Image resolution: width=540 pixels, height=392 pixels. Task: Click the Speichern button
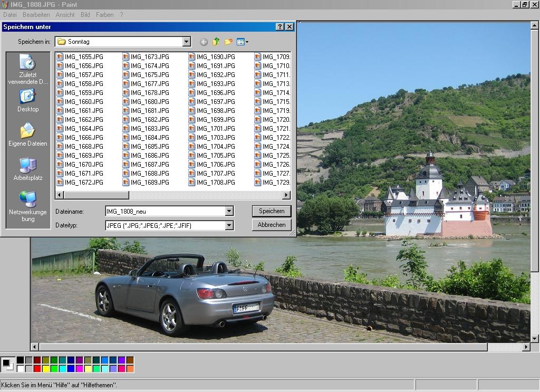tap(272, 211)
